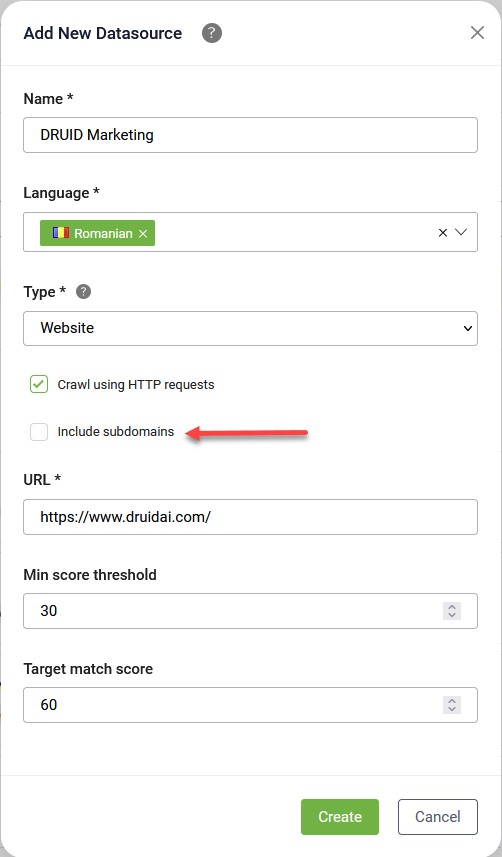Click the Include subdomains label
Viewport: 502px width, 857px height.
(x=115, y=432)
